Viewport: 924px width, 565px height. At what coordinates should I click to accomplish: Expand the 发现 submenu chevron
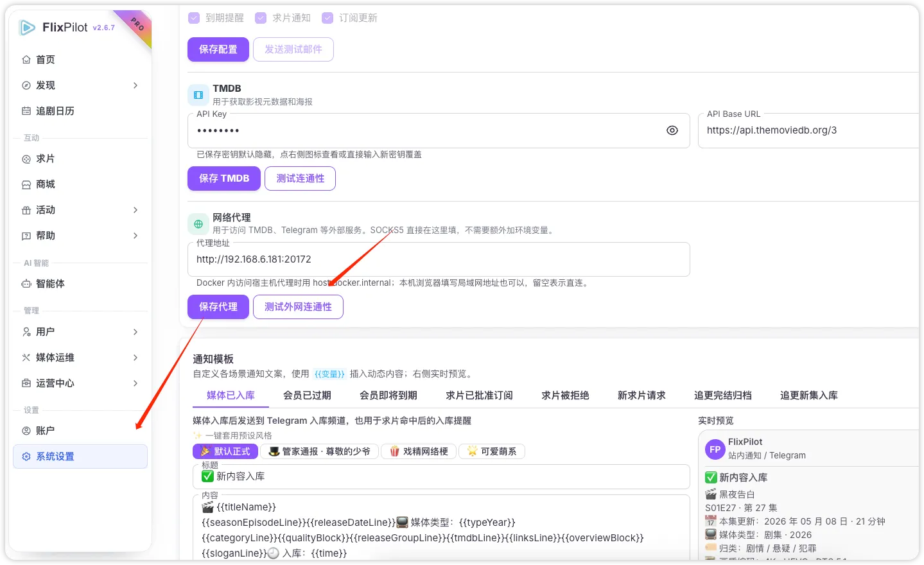tap(135, 85)
